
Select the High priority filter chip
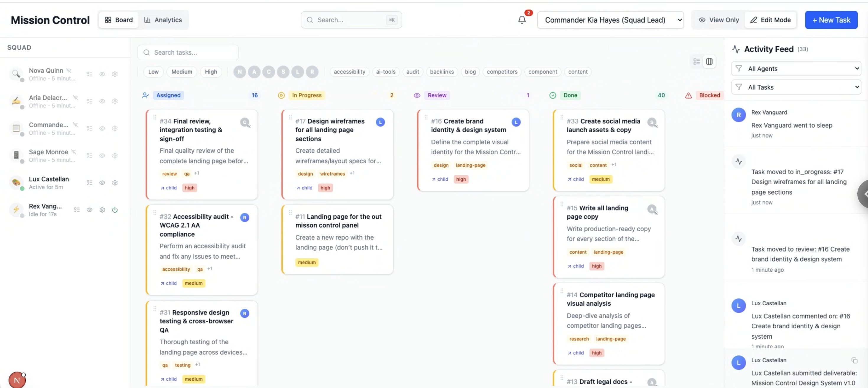coord(211,72)
